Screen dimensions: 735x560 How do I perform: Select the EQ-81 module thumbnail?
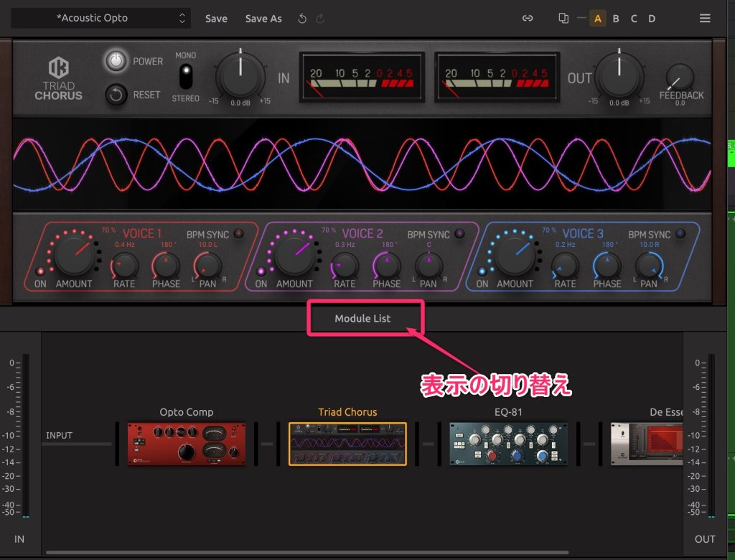pyautogui.click(x=508, y=444)
